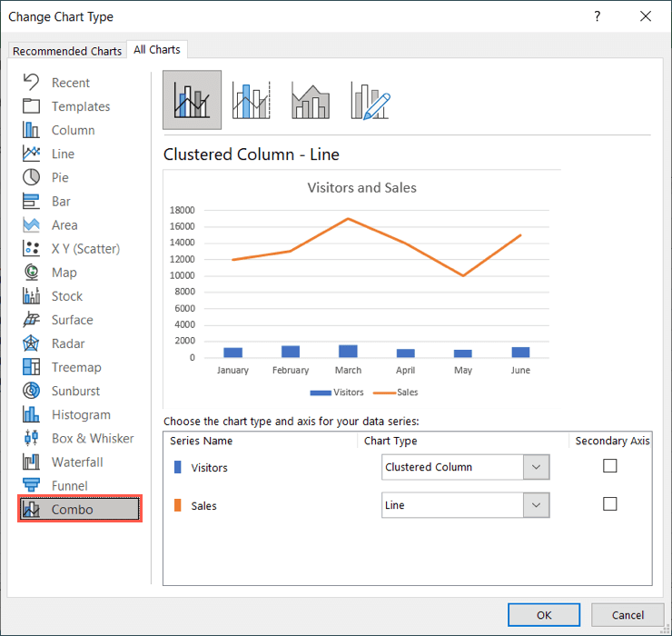Switch to Recommended Charts tab
672x636 pixels.
[x=67, y=51]
